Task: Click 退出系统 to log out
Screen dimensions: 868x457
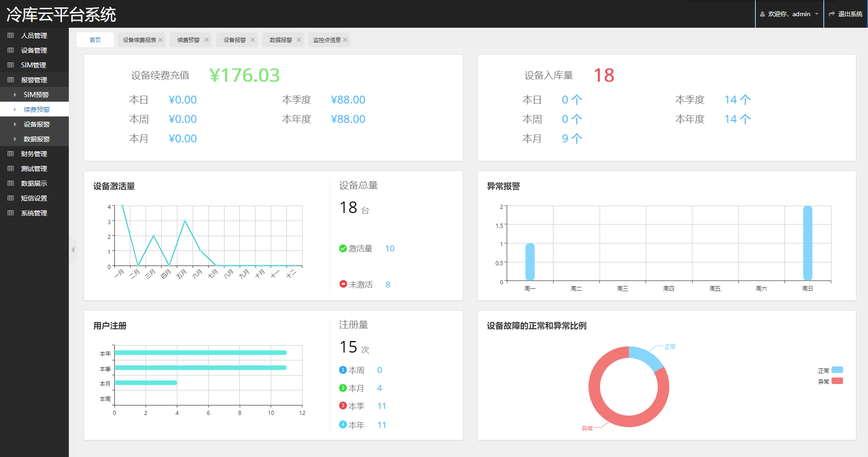Action: (845, 14)
